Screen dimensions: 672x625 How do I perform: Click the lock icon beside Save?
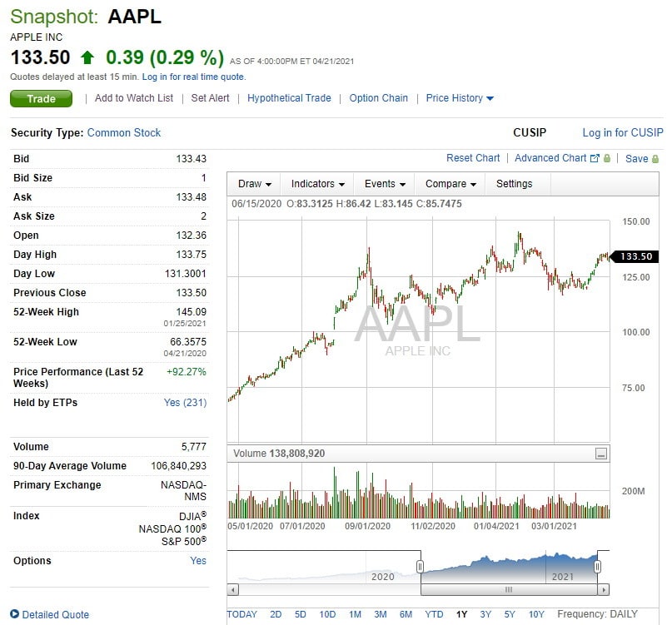tap(655, 159)
